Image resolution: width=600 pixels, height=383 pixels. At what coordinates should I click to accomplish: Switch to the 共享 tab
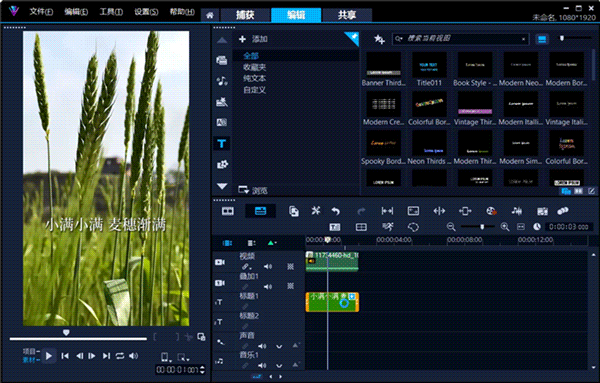tap(347, 15)
